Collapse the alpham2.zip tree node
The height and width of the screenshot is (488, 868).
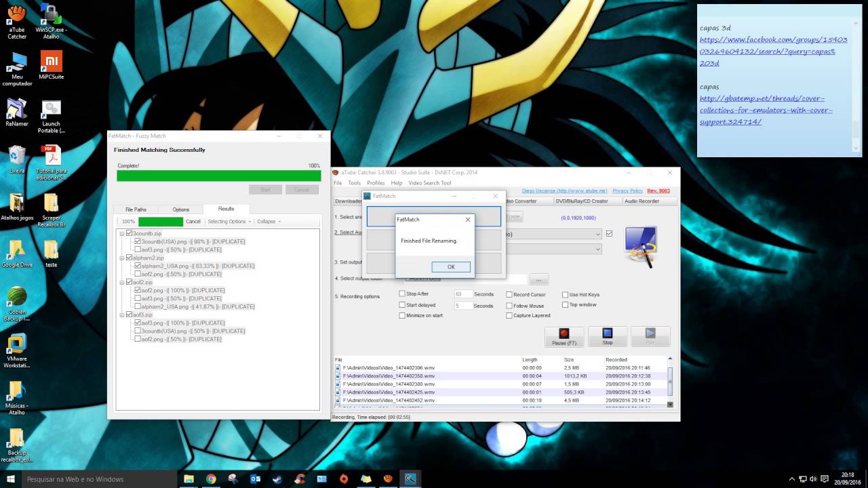pyautogui.click(x=122, y=258)
